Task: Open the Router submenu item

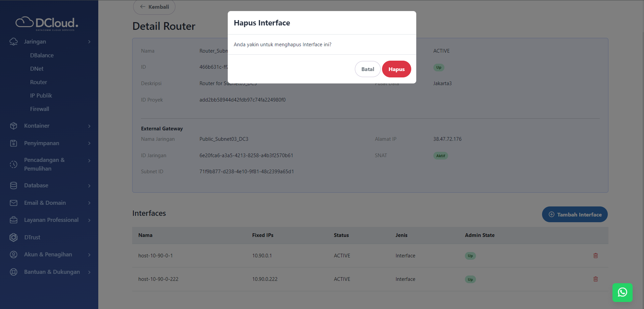Action: pos(39,82)
